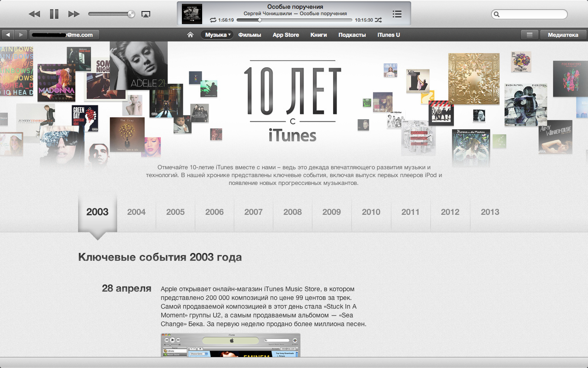Toggle shuffle playback mode
Image resolution: width=588 pixels, height=368 pixels.
[378, 20]
